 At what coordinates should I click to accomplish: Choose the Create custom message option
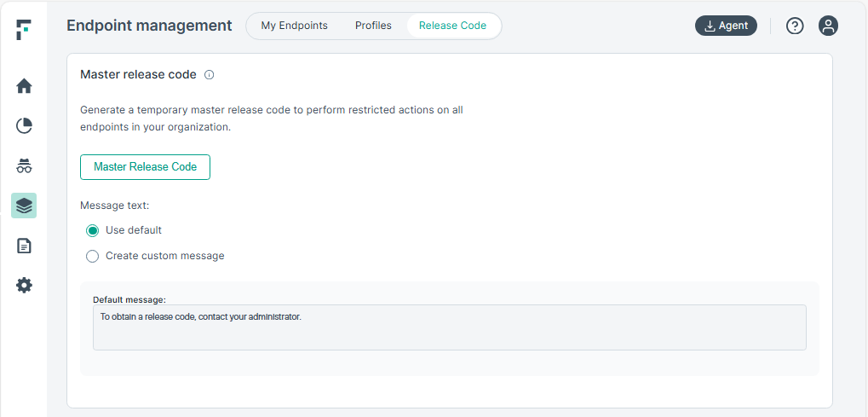[93, 256]
